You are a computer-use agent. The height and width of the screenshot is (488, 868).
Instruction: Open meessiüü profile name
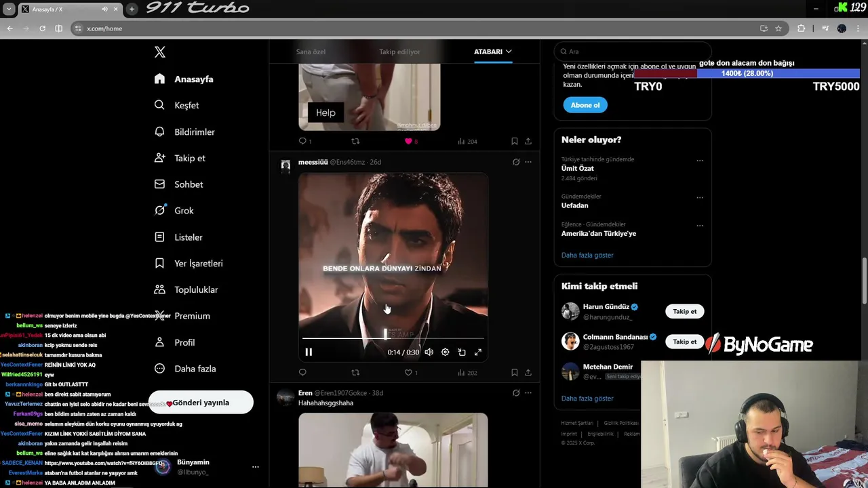point(313,162)
